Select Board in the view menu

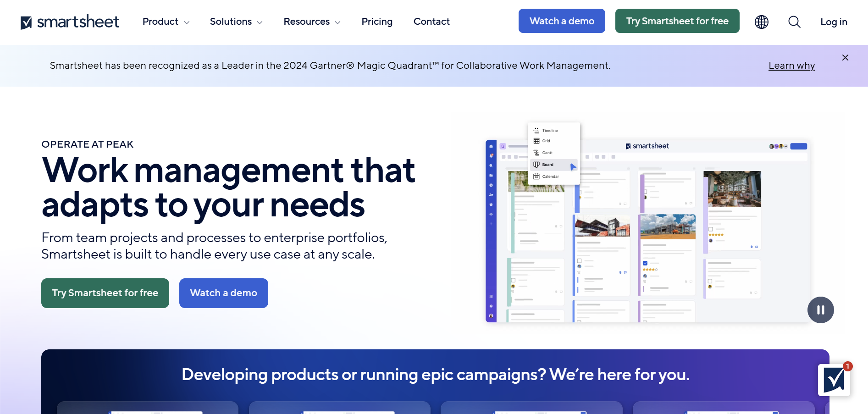(554, 165)
